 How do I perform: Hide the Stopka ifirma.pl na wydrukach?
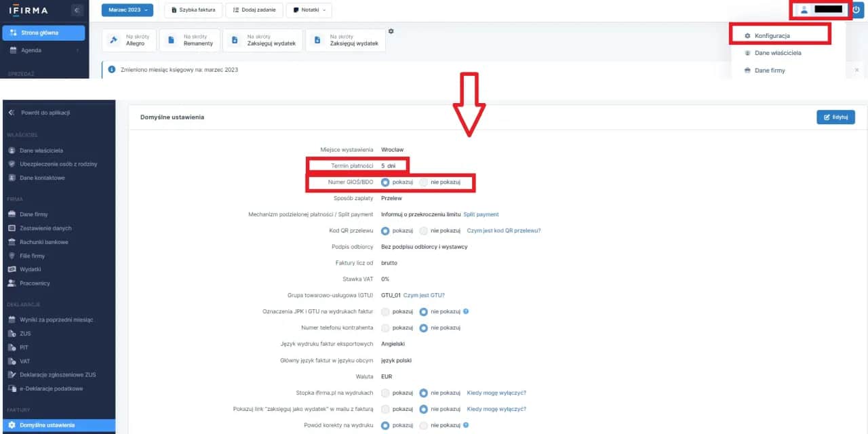[422, 392]
